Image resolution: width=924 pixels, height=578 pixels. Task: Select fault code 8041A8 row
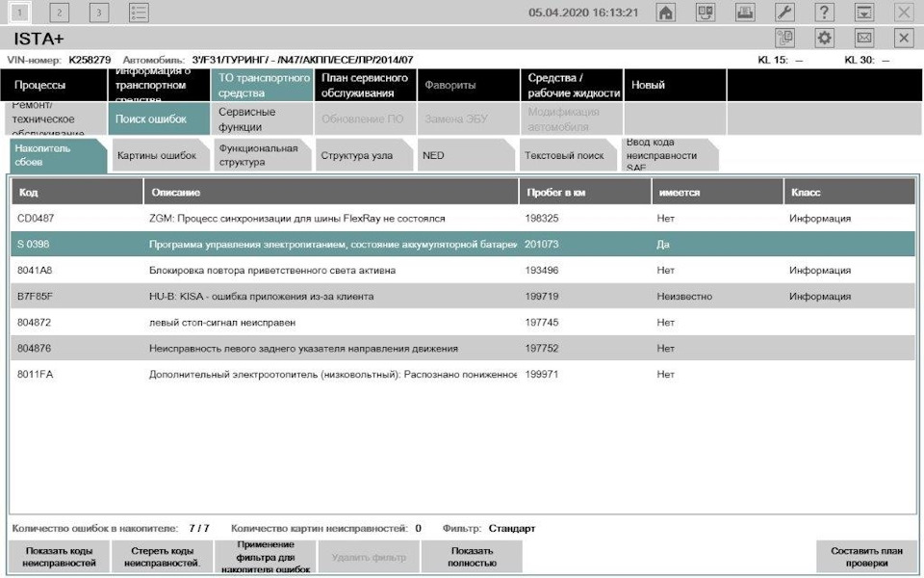click(463, 270)
